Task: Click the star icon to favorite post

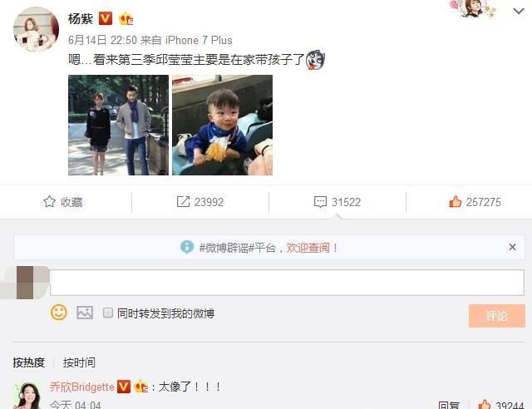Action: click(x=49, y=202)
